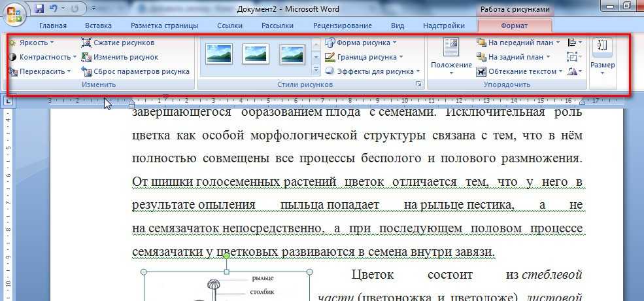644x301 pixels.
Task: Open the Граница рисунка border dropdown
Action: coord(364,57)
